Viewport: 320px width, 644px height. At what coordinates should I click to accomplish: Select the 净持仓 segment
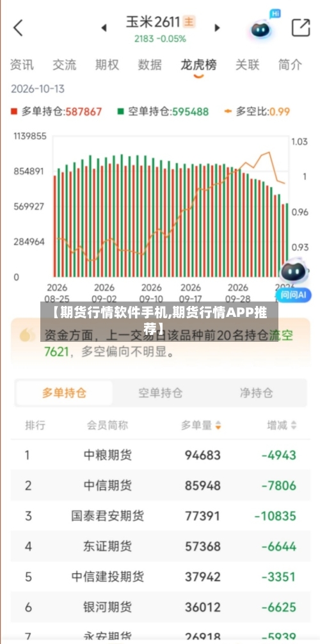pyautogui.click(x=257, y=393)
